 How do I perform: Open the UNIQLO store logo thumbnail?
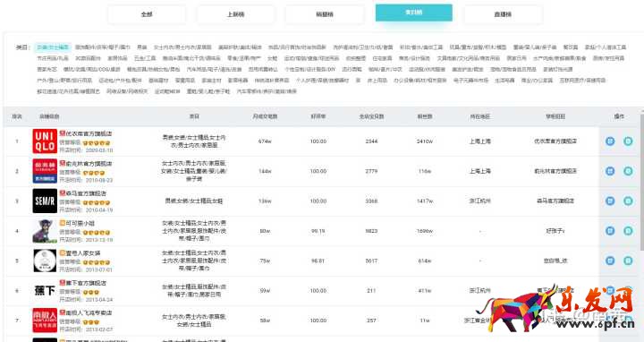[x=45, y=141]
